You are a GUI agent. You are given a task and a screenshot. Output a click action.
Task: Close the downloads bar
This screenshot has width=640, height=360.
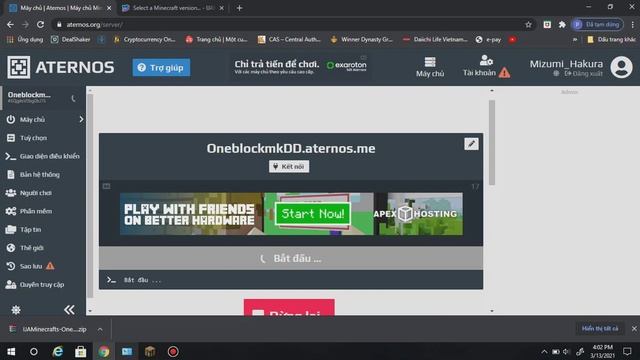pos(634,329)
